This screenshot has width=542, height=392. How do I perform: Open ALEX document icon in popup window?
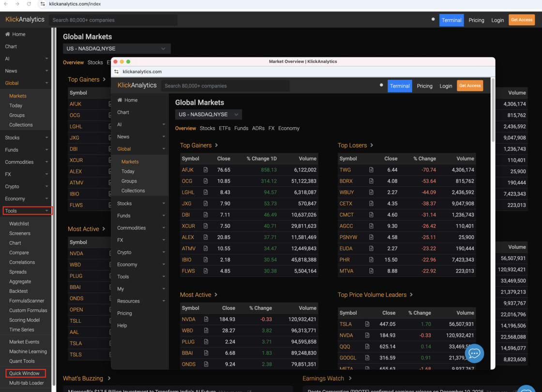tap(206, 237)
